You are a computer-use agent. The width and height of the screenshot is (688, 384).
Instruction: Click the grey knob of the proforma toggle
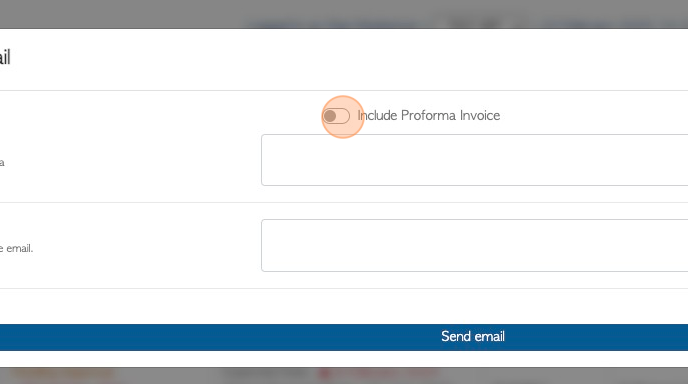(330, 116)
